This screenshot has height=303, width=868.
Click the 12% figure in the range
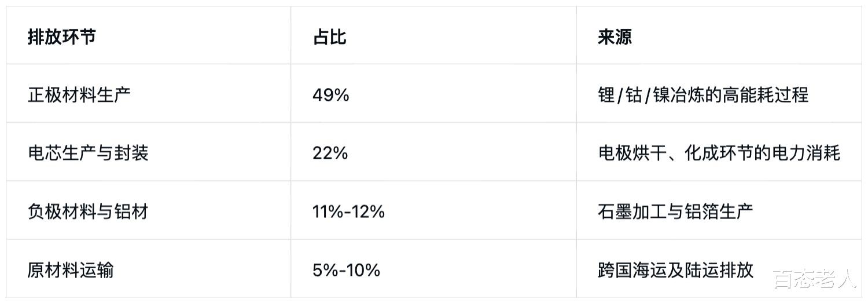coord(367,211)
